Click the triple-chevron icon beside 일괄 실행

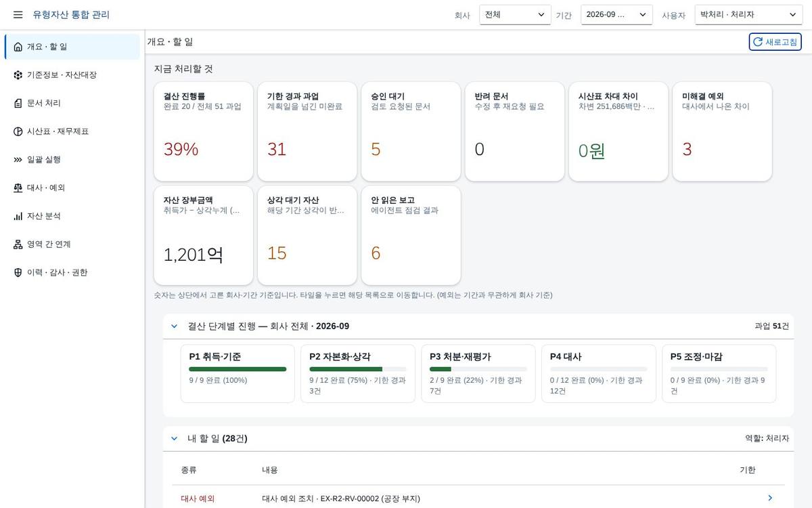[18, 160]
